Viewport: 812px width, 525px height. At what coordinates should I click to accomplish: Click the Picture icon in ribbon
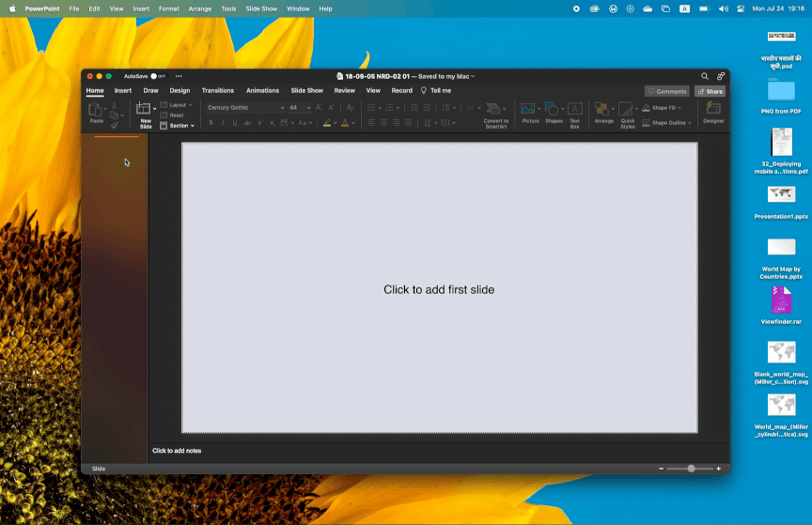tap(528, 109)
